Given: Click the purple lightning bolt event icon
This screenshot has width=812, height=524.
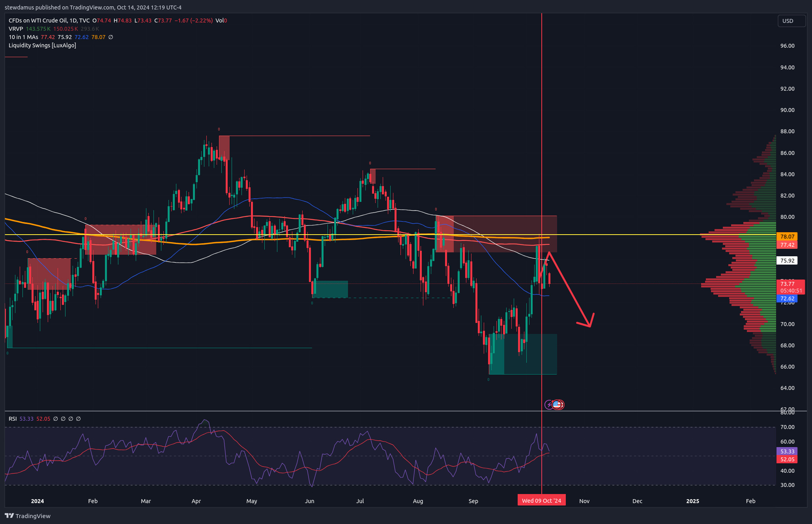Looking at the screenshot, I should click(x=548, y=405).
